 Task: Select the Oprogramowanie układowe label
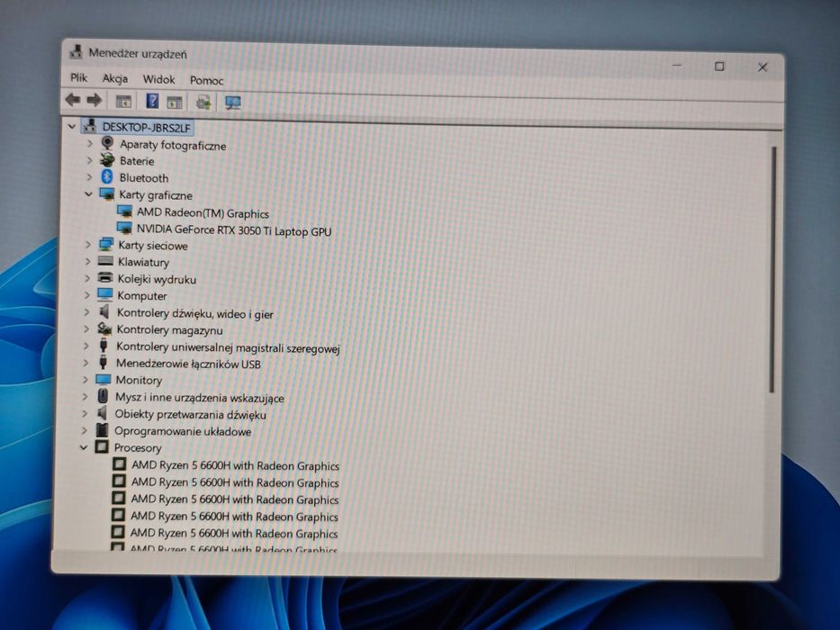coord(182,431)
